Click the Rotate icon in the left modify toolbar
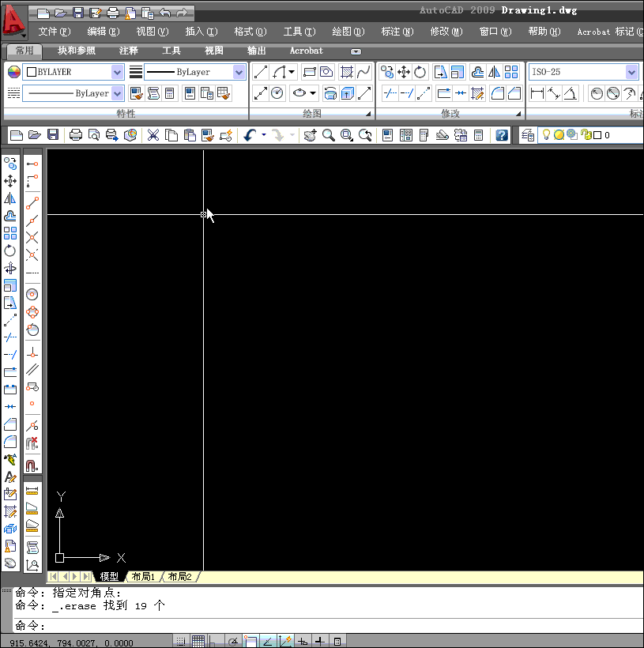Viewport: 644px width, 648px height. (x=10, y=251)
